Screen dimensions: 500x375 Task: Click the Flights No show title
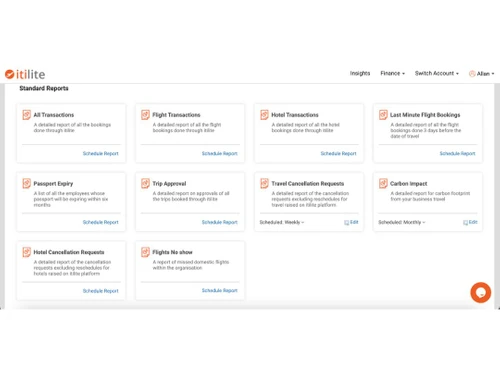click(x=172, y=252)
